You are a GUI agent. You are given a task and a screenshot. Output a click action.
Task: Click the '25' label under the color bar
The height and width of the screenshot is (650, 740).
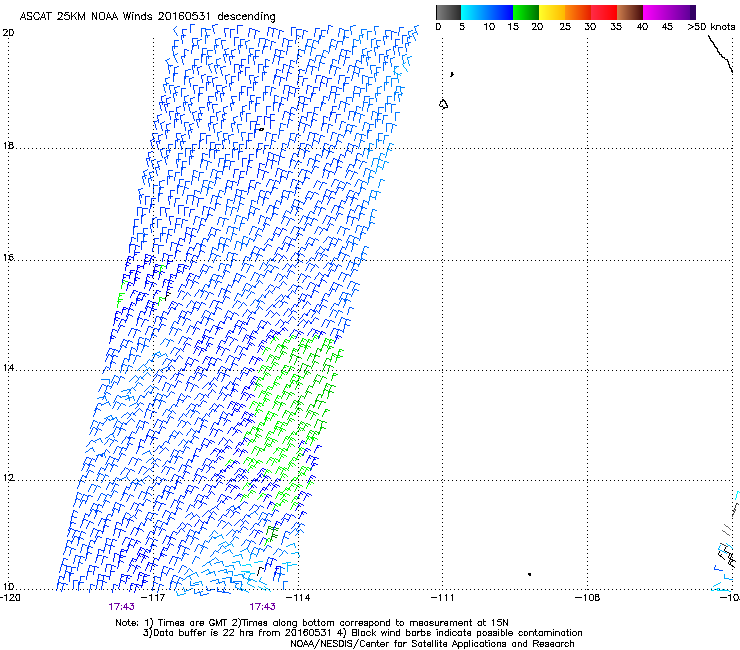tap(565, 26)
